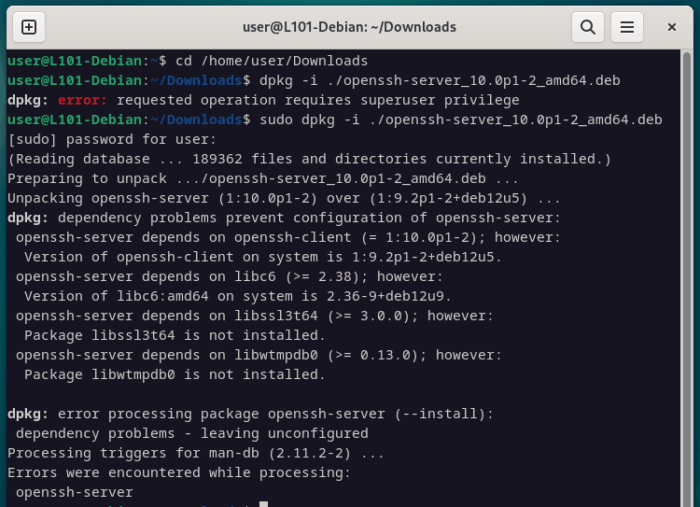The height and width of the screenshot is (507, 700).
Task: Click the terminal vertical scrollbar
Action: (x=687, y=278)
